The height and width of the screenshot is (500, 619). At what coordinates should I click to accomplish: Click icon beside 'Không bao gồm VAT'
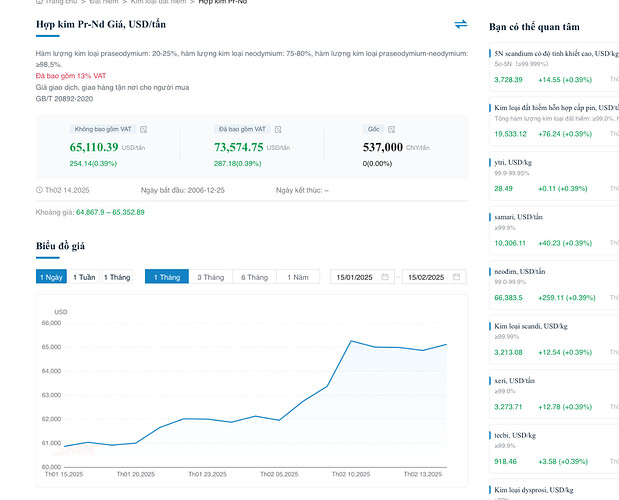coord(144,129)
